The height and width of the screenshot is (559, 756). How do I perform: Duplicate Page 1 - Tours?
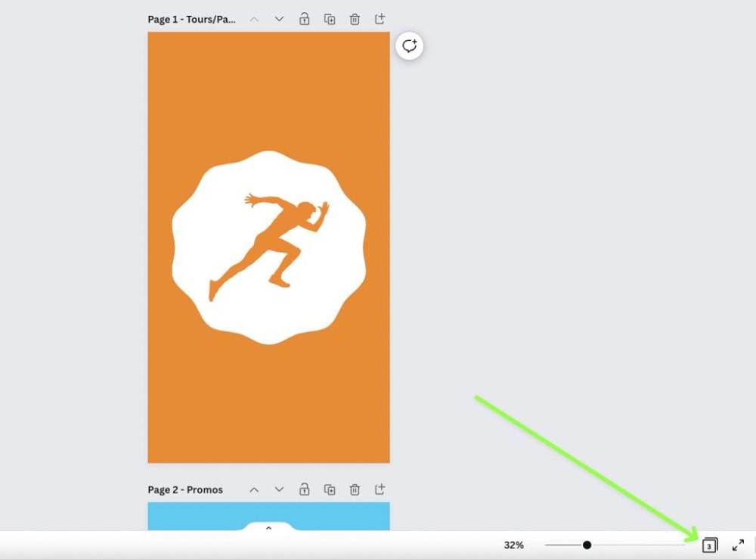pyautogui.click(x=330, y=20)
